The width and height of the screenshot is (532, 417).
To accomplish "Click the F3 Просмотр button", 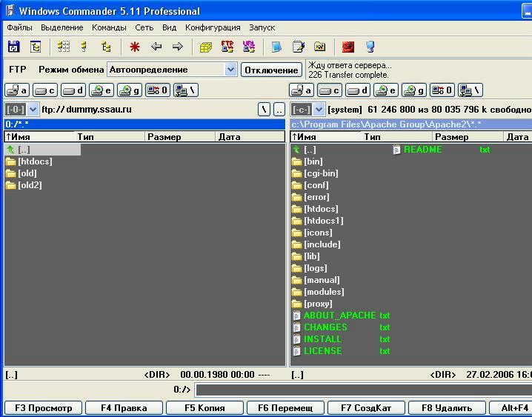I will pyautogui.click(x=43, y=408).
